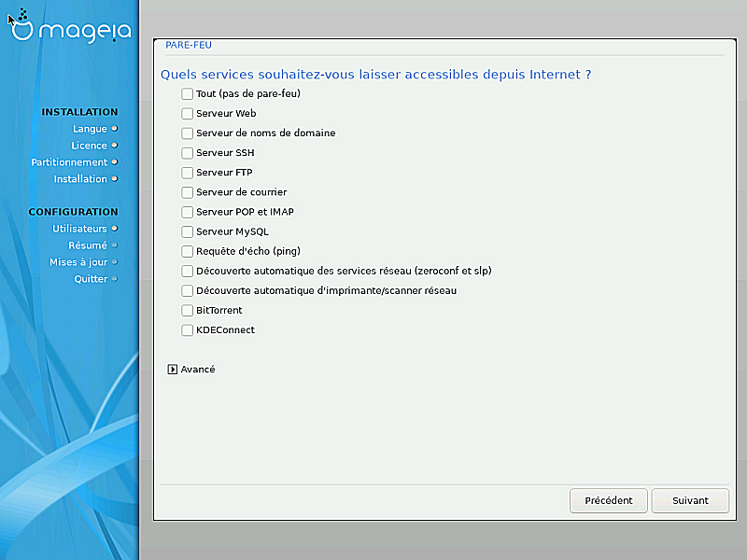The height and width of the screenshot is (560, 747).
Task: Select Serveur POP et IMAP checkbox
Action: 188,212
